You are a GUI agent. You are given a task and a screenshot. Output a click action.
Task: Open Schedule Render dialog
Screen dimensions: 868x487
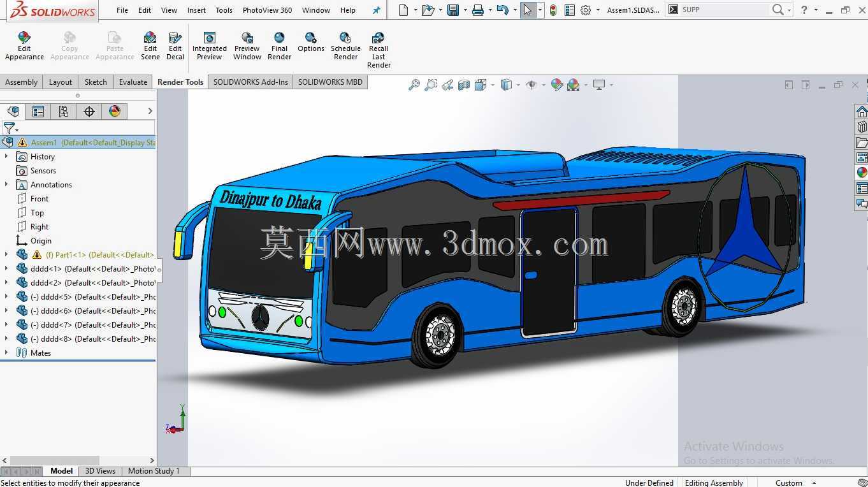[345, 47]
